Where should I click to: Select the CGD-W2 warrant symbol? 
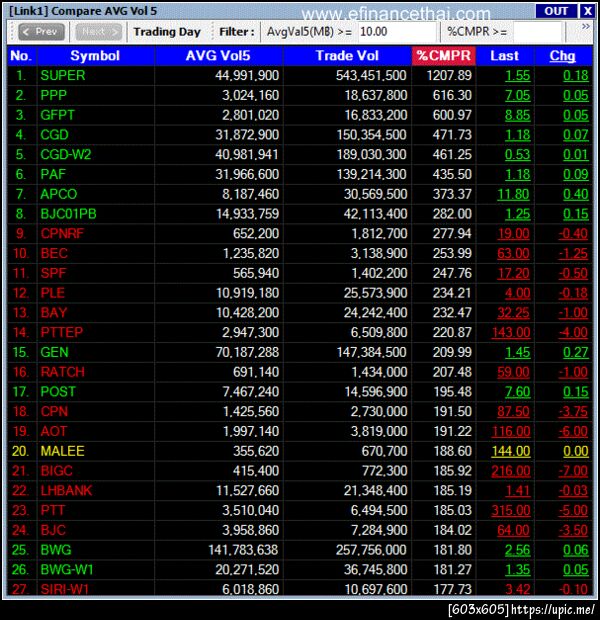pyautogui.click(x=66, y=155)
